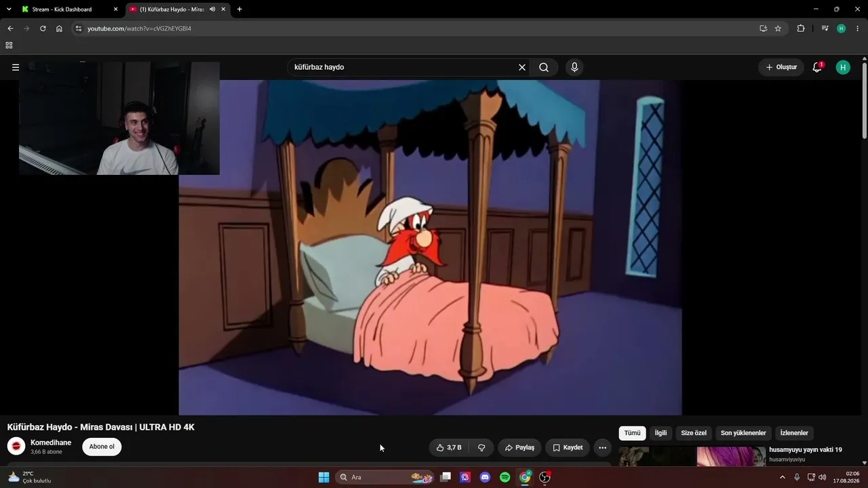Go to the browser home page
Viewport: 868px width, 488px height.
click(59, 28)
